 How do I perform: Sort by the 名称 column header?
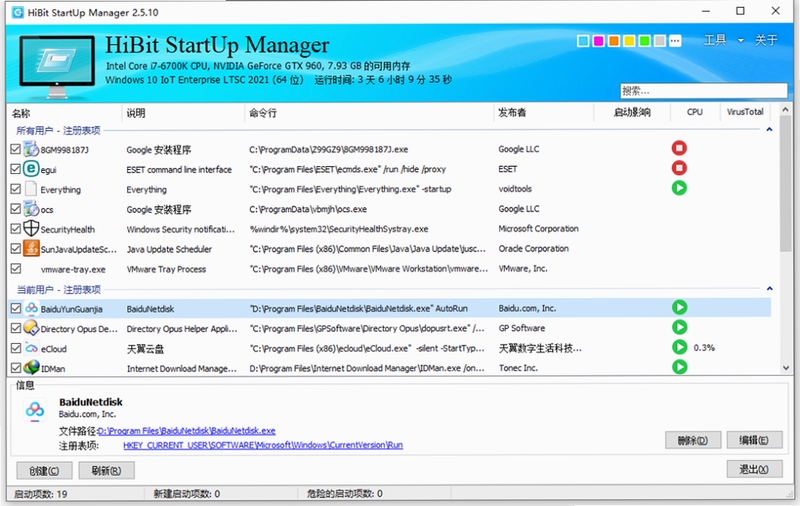coord(64,113)
